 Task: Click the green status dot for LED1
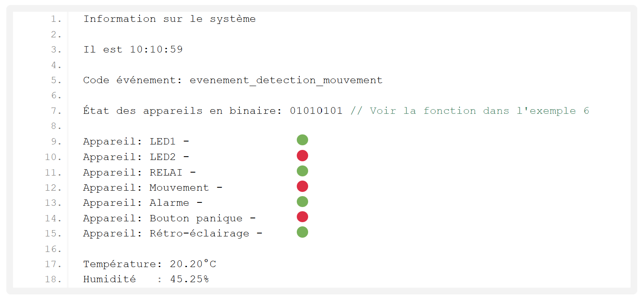(x=302, y=140)
